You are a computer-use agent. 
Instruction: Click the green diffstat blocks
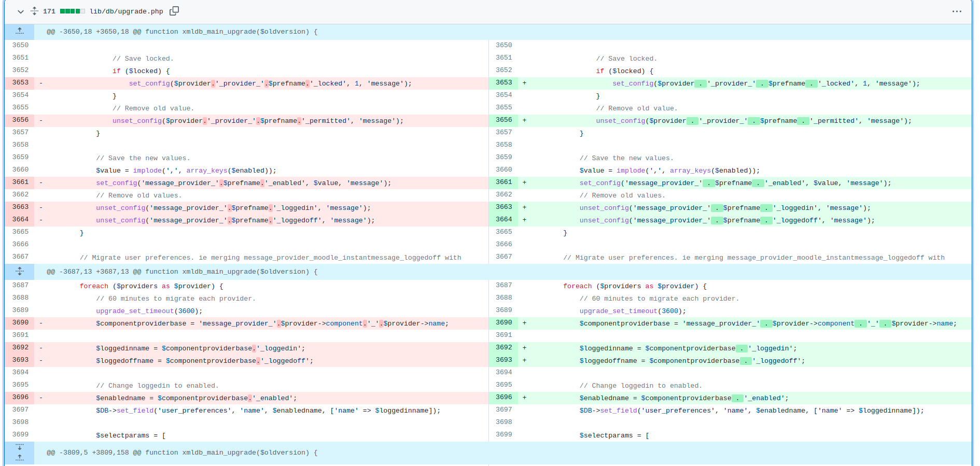[x=72, y=11]
